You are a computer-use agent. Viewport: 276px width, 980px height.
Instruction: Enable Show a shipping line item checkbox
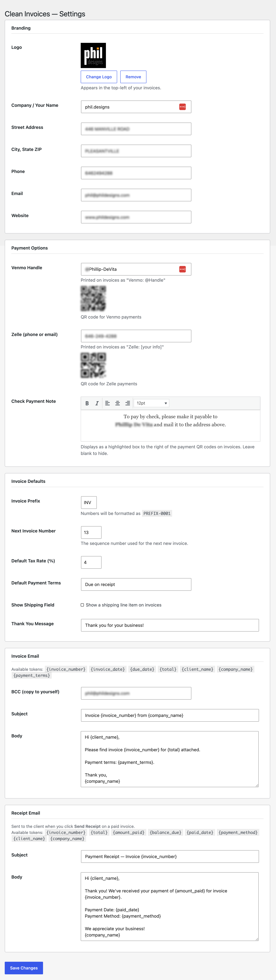point(82,605)
